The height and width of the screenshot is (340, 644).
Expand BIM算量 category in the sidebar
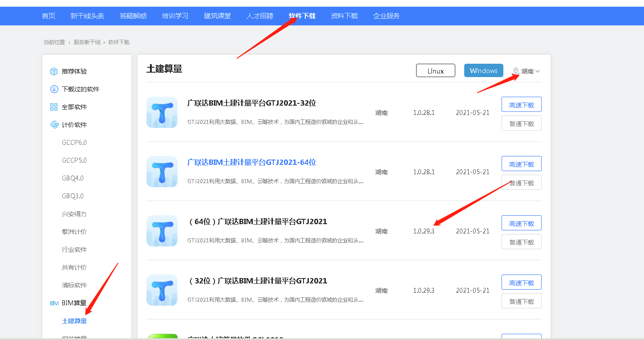click(x=74, y=303)
